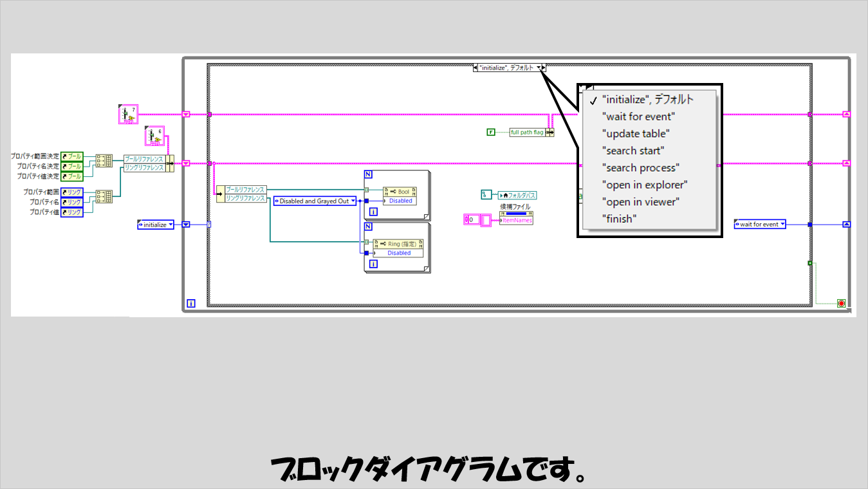Click the array index field showing 0

coord(472,220)
